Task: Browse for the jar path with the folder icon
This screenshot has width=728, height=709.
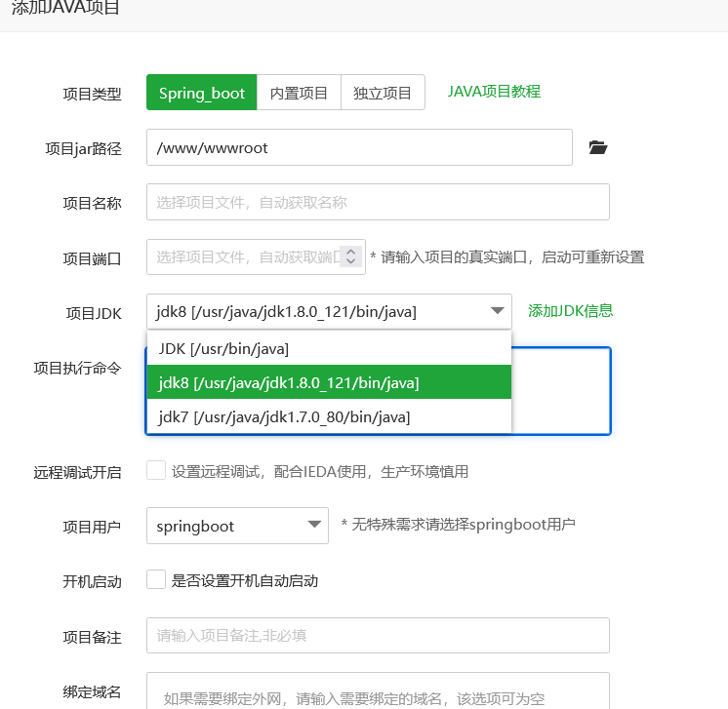Action: [x=598, y=147]
